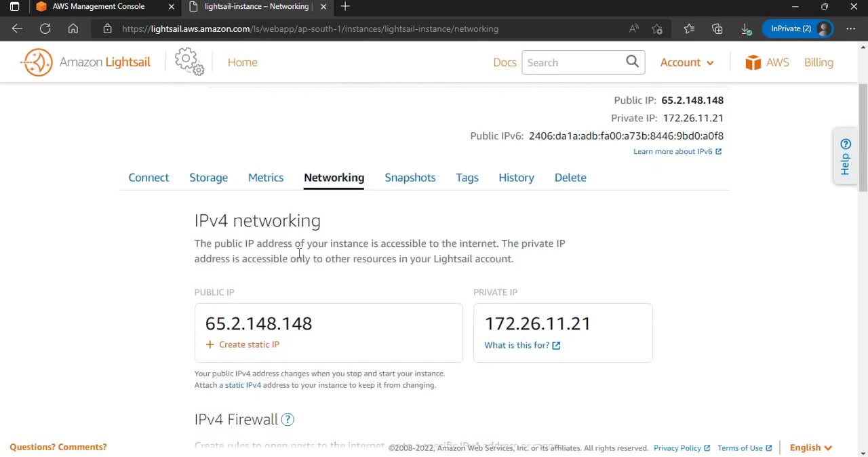868x457 pixels.
Task: Click the browser home icon
Action: point(73,28)
